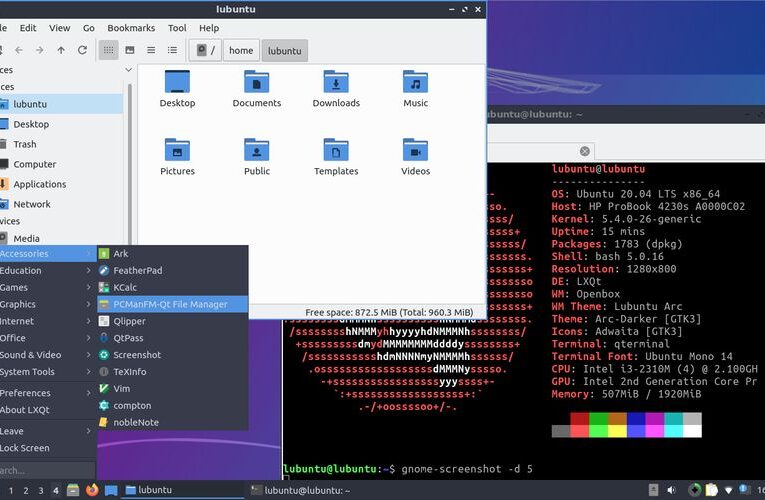This screenshot has width=765, height=500.
Task: Launch Vim from Accessories
Action: (172, 388)
